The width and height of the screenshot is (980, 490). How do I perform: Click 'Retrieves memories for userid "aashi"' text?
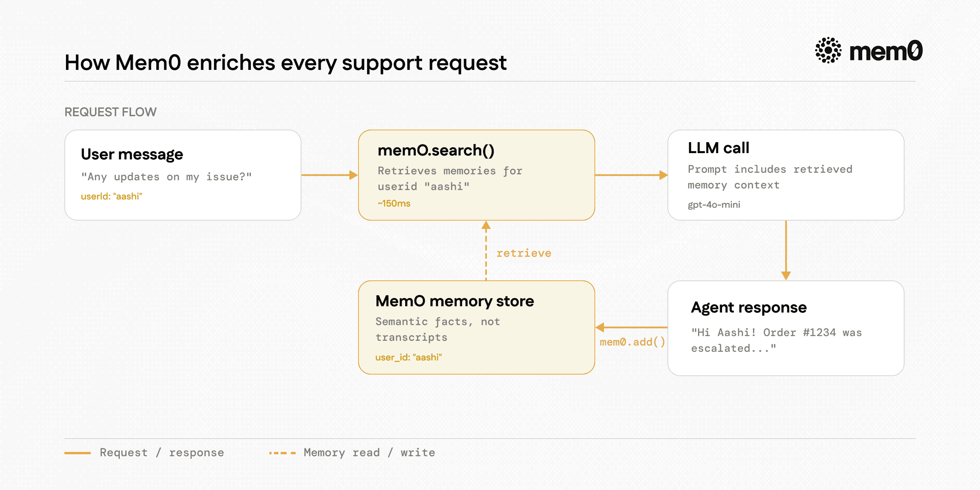click(x=450, y=179)
